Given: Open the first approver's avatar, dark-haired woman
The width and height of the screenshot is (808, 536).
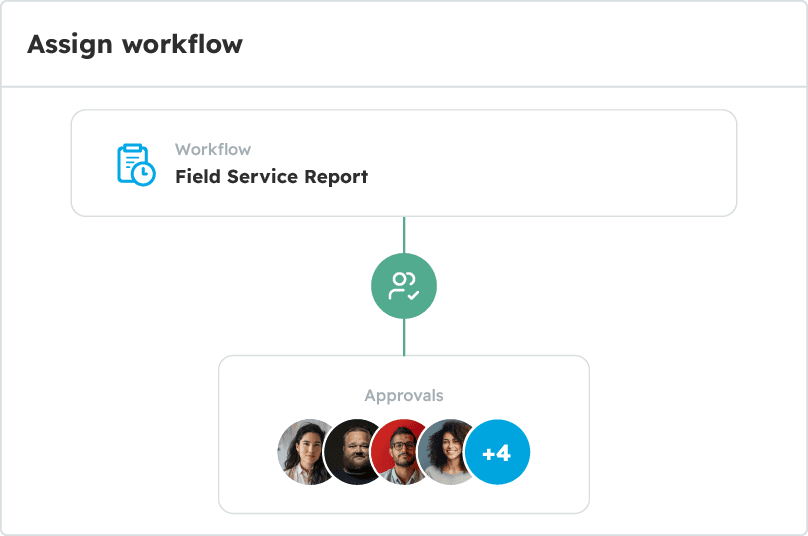Looking at the screenshot, I should point(304,452).
